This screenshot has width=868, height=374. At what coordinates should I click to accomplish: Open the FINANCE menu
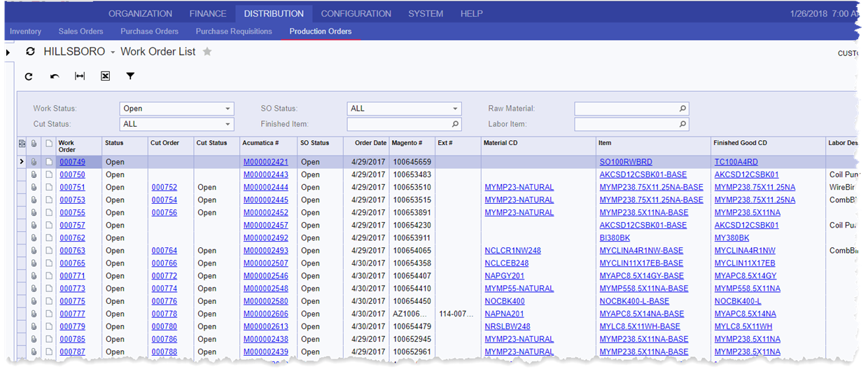[x=208, y=13]
